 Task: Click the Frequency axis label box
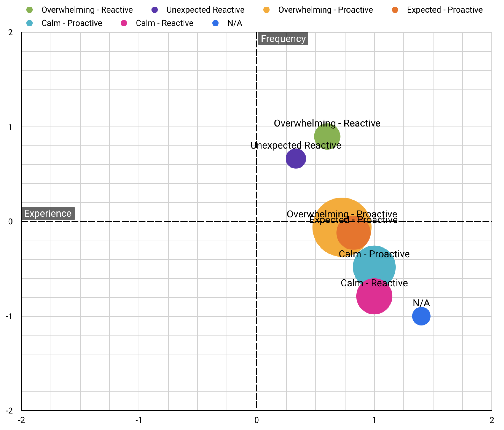coord(283,39)
